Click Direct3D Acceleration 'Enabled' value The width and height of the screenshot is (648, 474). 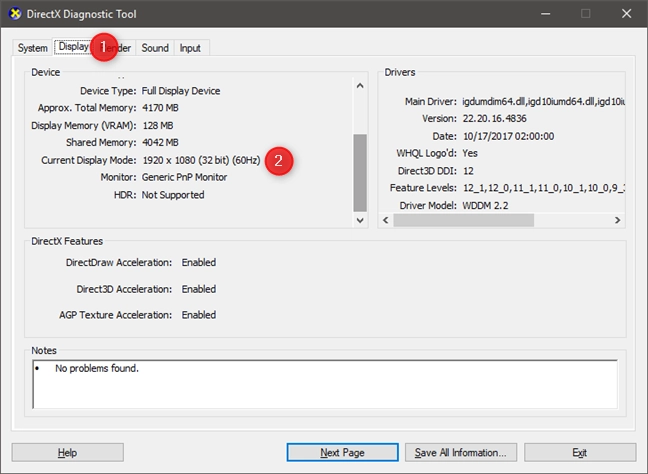click(199, 289)
